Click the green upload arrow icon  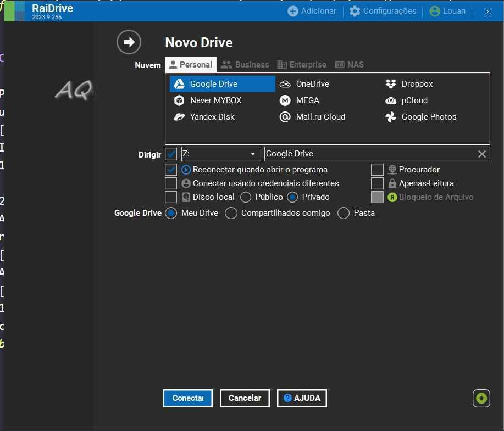481,398
